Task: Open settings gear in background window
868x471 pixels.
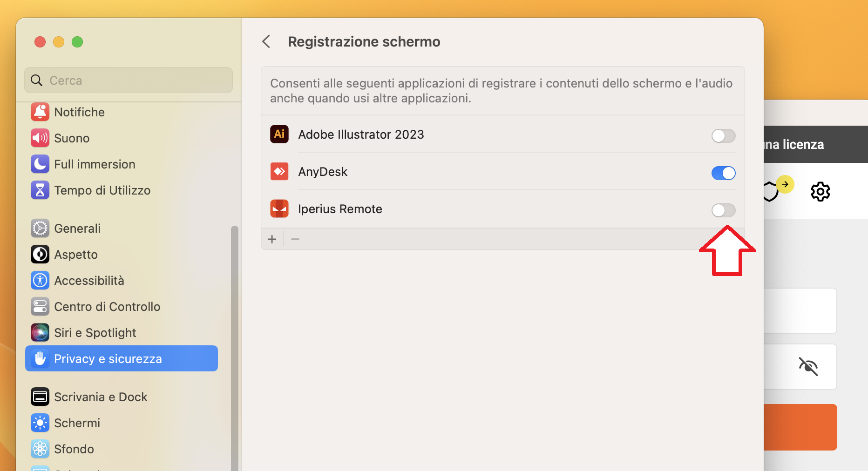Action: tap(821, 191)
